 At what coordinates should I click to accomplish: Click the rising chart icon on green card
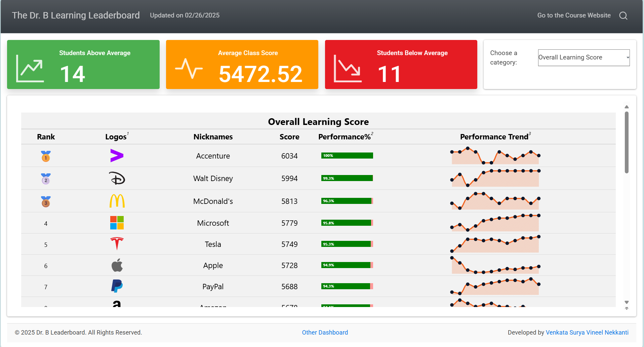click(30, 69)
